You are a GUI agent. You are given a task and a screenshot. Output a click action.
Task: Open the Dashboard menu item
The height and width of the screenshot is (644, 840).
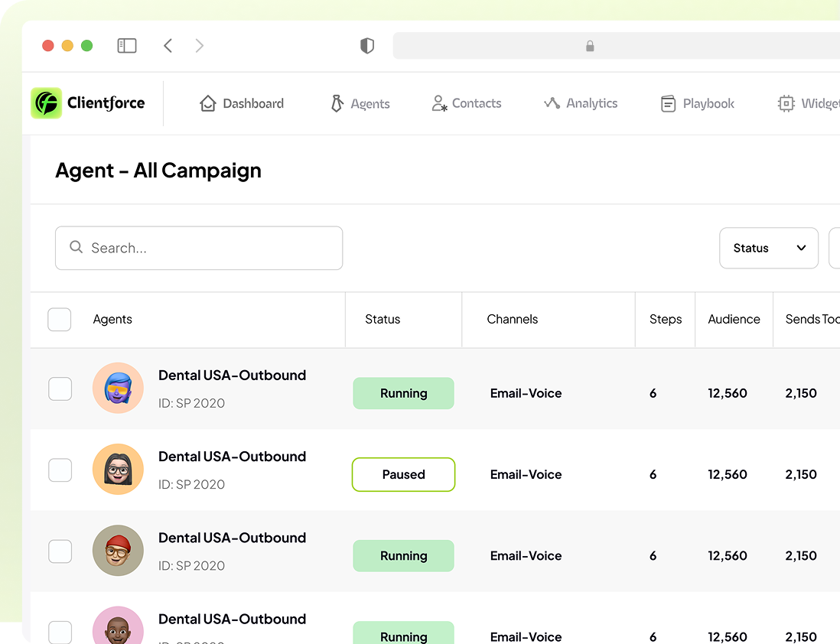pyautogui.click(x=242, y=104)
